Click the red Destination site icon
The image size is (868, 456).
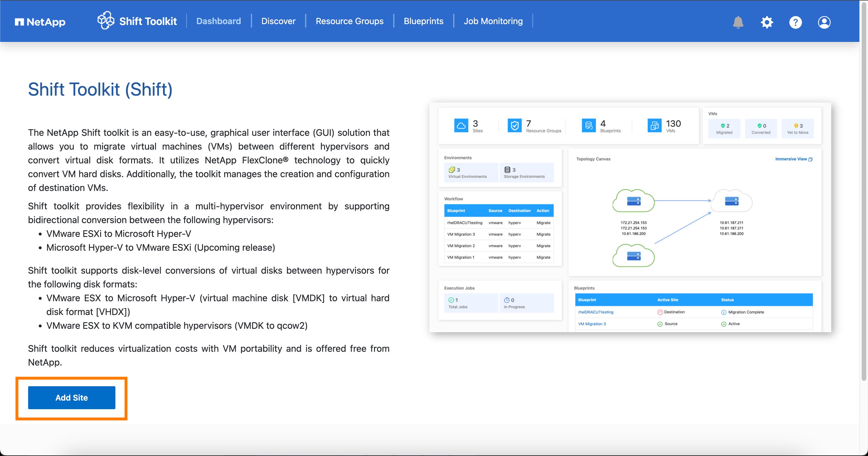(x=660, y=312)
